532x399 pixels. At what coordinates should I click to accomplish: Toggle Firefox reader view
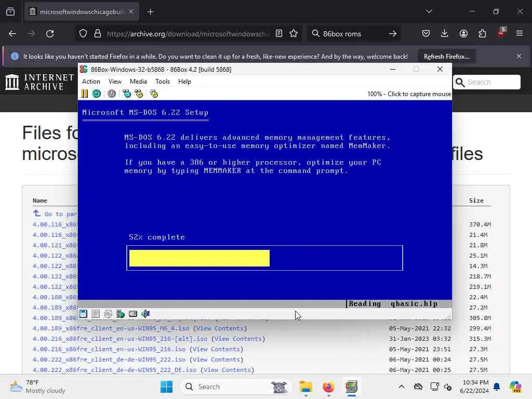coord(279,34)
